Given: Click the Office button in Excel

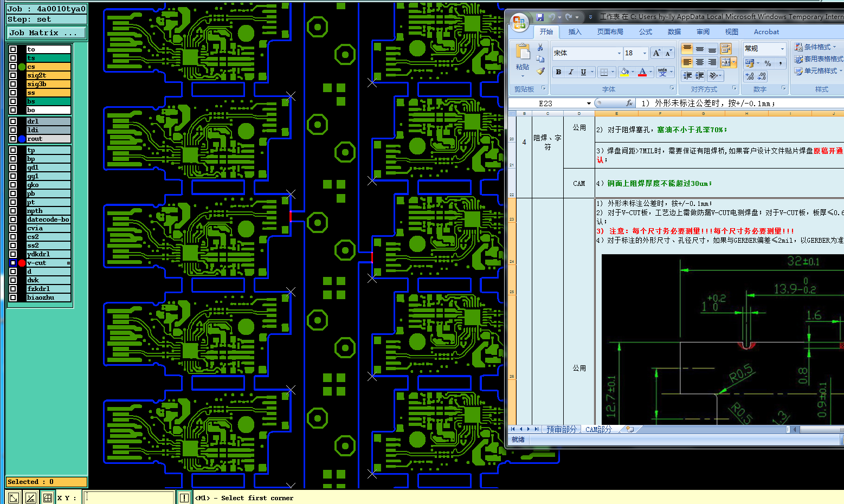Looking at the screenshot, I should [x=519, y=22].
